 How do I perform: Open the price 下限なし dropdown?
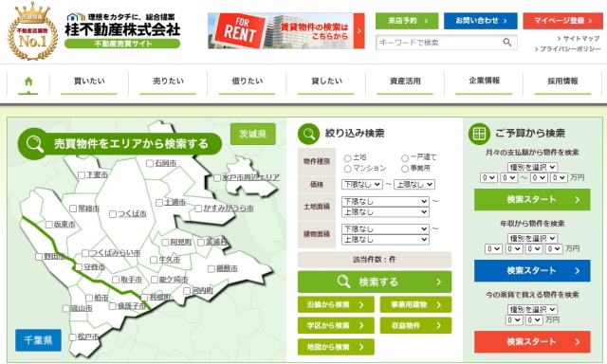pyautogui.click(x=362, y=185)
